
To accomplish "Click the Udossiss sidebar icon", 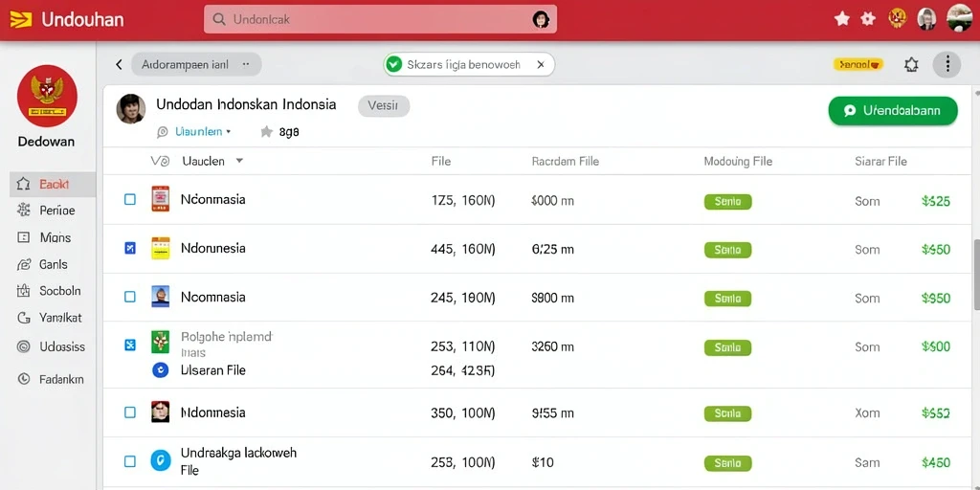I will [x=24, y=346].
